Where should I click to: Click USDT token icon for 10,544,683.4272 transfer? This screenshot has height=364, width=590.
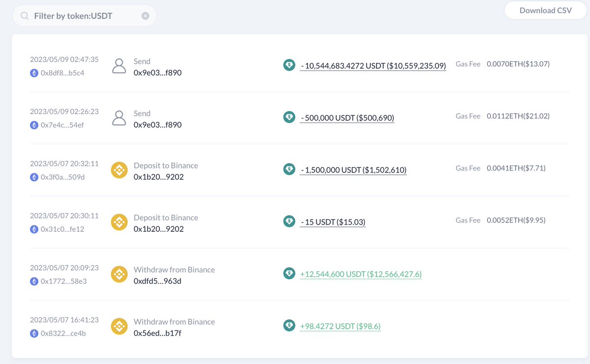coord(289,65)
